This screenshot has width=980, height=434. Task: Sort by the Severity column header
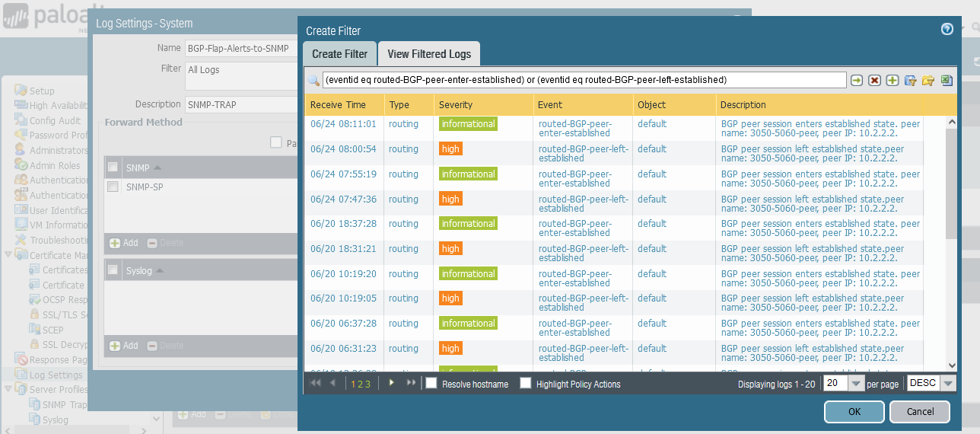pos(482,105)
